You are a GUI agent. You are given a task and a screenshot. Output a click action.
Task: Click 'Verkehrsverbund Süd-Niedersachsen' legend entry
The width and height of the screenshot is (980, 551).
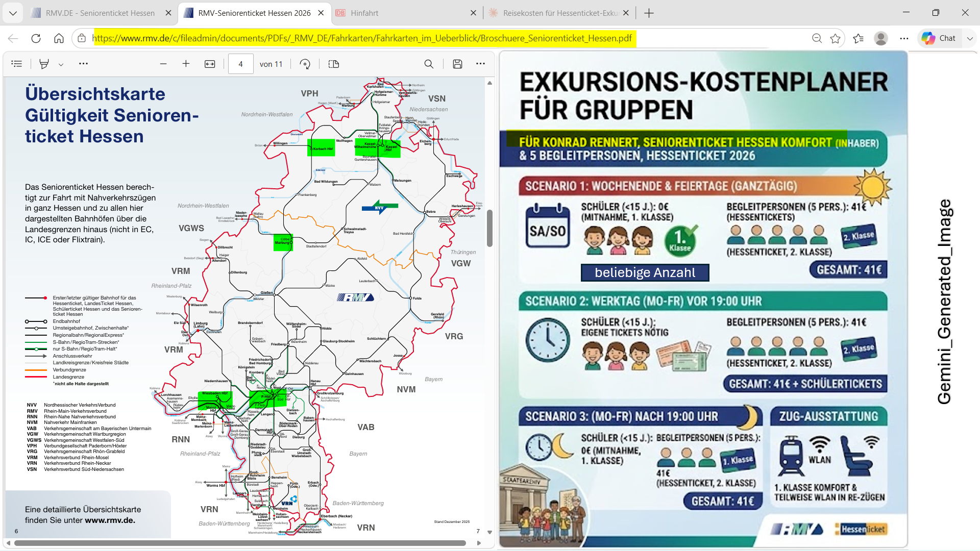84,469
